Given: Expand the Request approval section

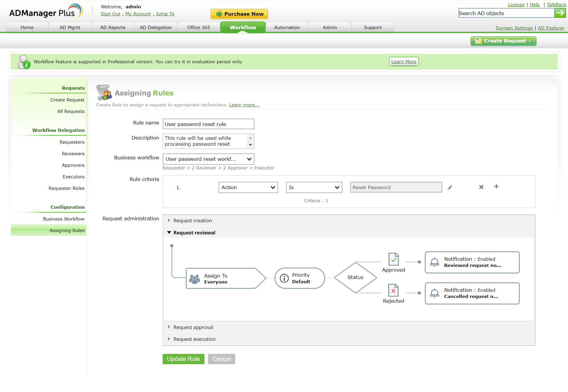Looking at the screenshot, I should (193, 327).
